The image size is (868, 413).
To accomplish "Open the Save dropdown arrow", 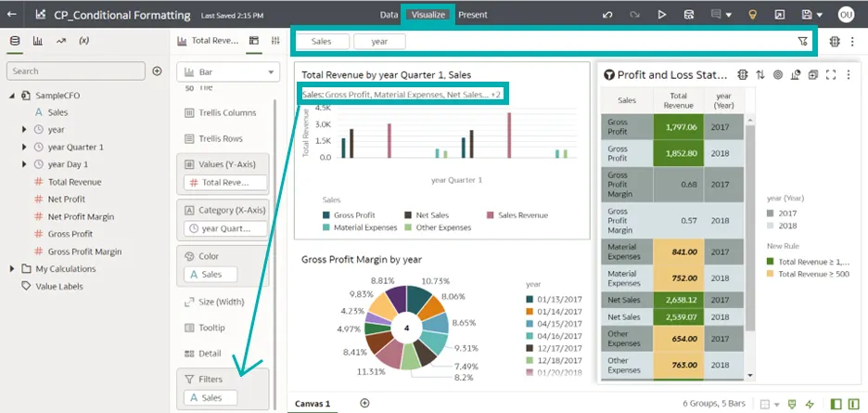I will tap(820, 15).
